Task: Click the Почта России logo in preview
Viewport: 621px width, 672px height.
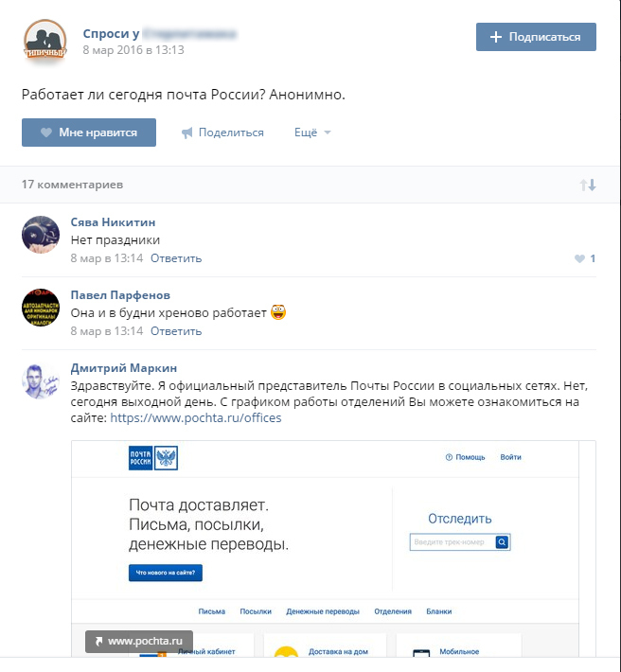Action: click(x=153, y=458)
